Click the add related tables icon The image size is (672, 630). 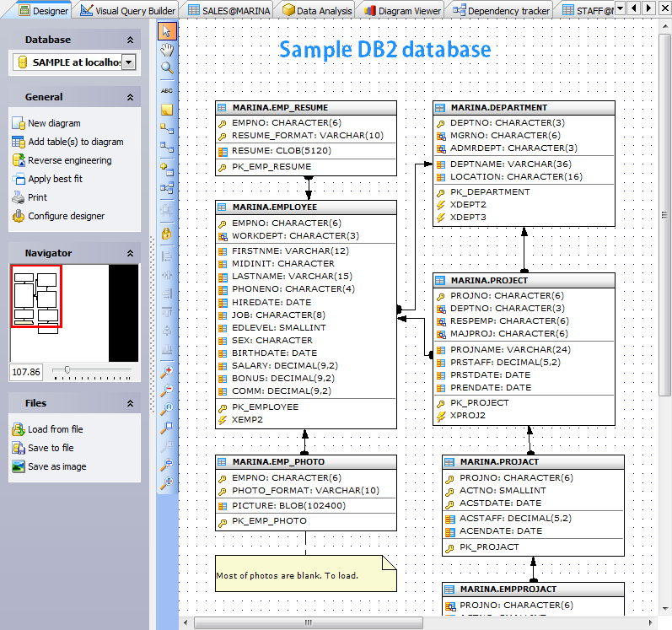tap(167, 188)
